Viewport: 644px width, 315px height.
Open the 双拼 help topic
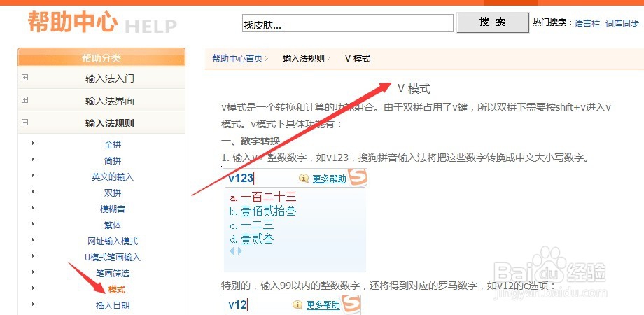click(113, 193)
